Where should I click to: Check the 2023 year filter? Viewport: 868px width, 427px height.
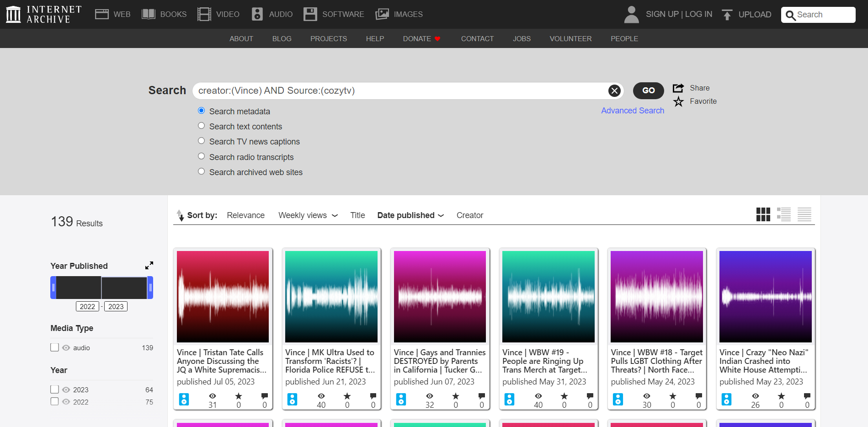55,390
